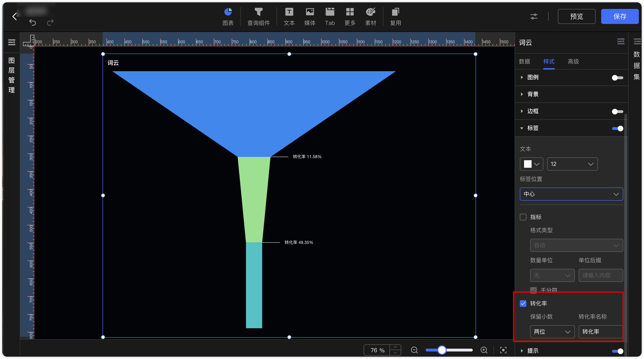Click the undo icon
The image size is (644, 359).
point(32,23)
